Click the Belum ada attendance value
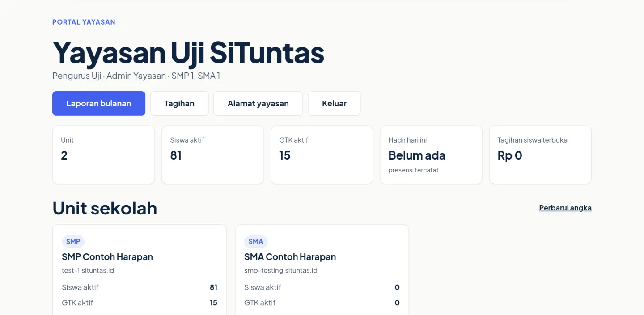Screen dimensions: 644x315 (417, 155)
